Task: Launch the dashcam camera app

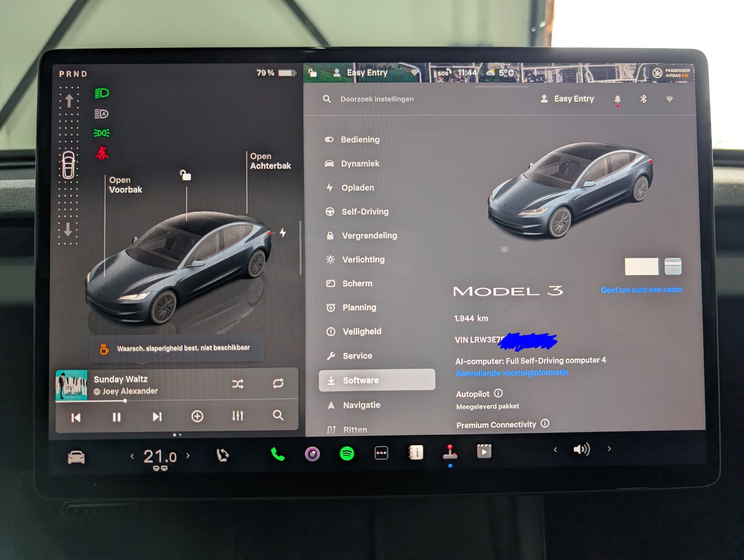Action: coord(312,453)
